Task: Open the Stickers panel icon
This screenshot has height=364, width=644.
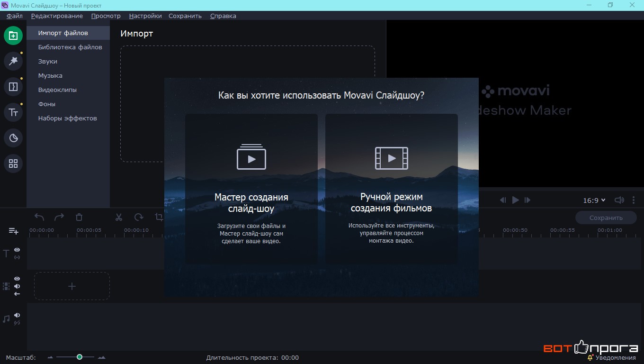Action: 13,138
